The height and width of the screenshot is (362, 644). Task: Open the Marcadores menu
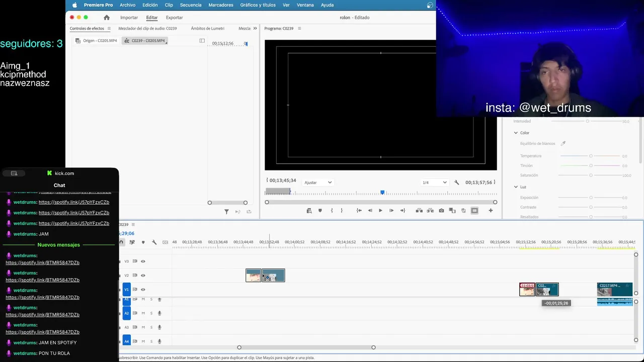click(x=221, y=5)
